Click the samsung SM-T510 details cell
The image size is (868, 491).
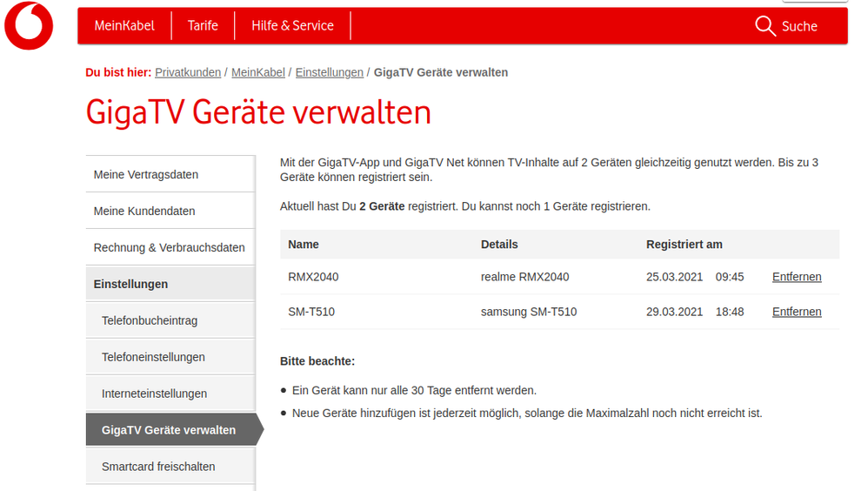tap(529, 312)
